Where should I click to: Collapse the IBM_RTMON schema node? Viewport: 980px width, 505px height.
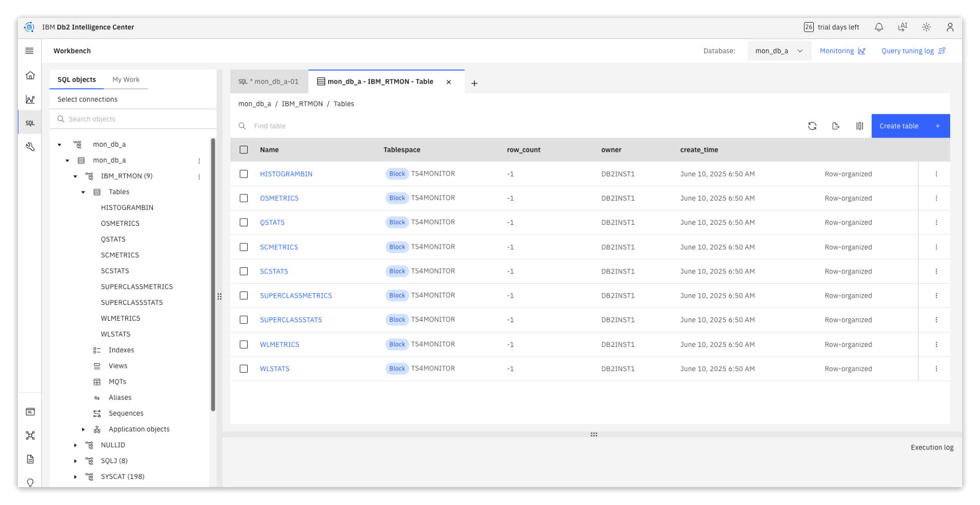pos(75,177)
